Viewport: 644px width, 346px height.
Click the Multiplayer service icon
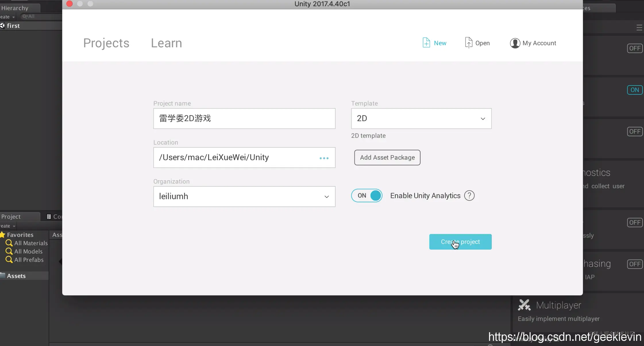tap(524, 305)
